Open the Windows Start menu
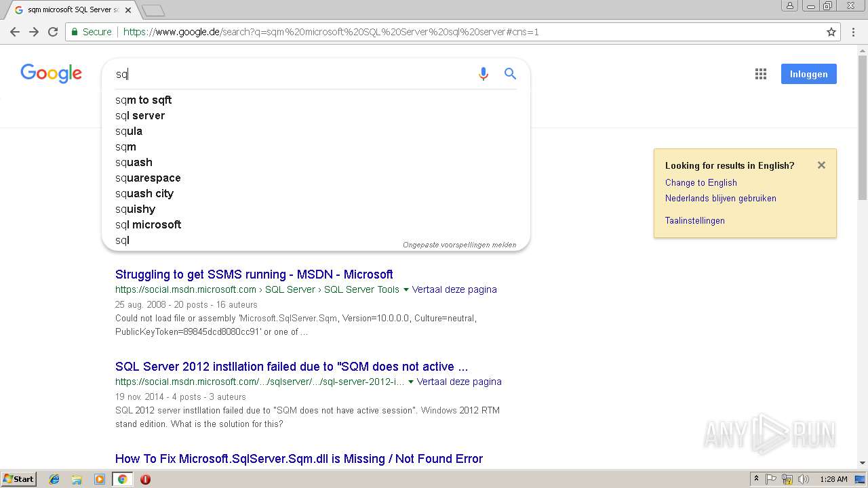Image resolution: width=868 pixels, height=488 pixels. tap(18, 479)
